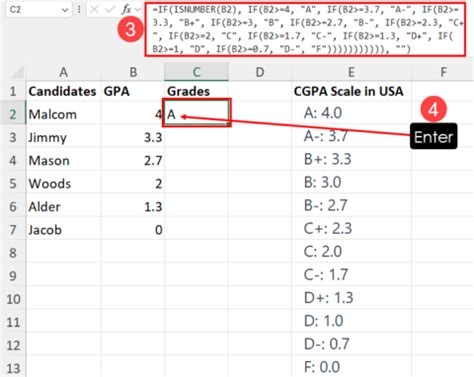
Task: Select row 10 header
Action: pyautogui.click(x=13, y=299)
